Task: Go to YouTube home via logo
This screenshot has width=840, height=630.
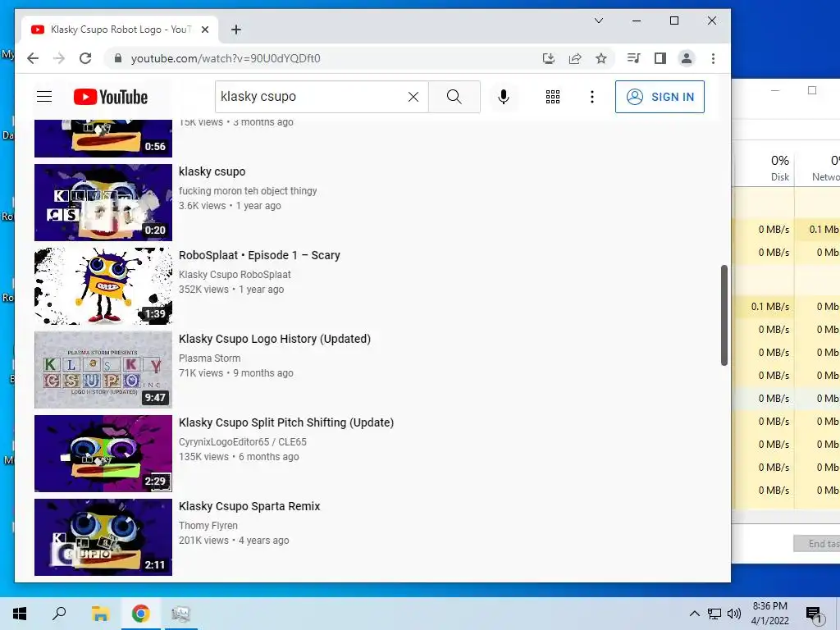Action: point(111,97)
